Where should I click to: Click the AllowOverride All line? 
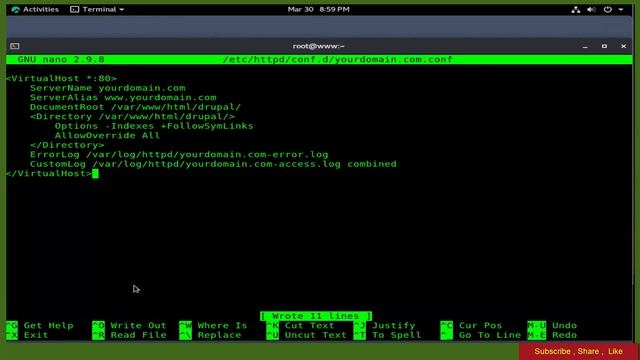[107, 136]
